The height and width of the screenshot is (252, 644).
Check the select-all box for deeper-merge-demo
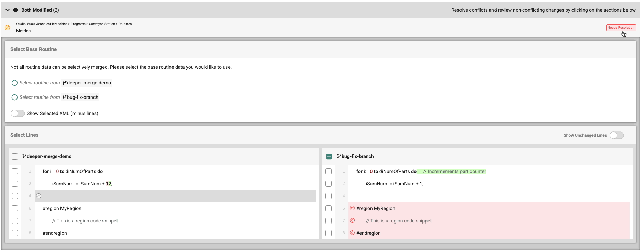(15, 157)
